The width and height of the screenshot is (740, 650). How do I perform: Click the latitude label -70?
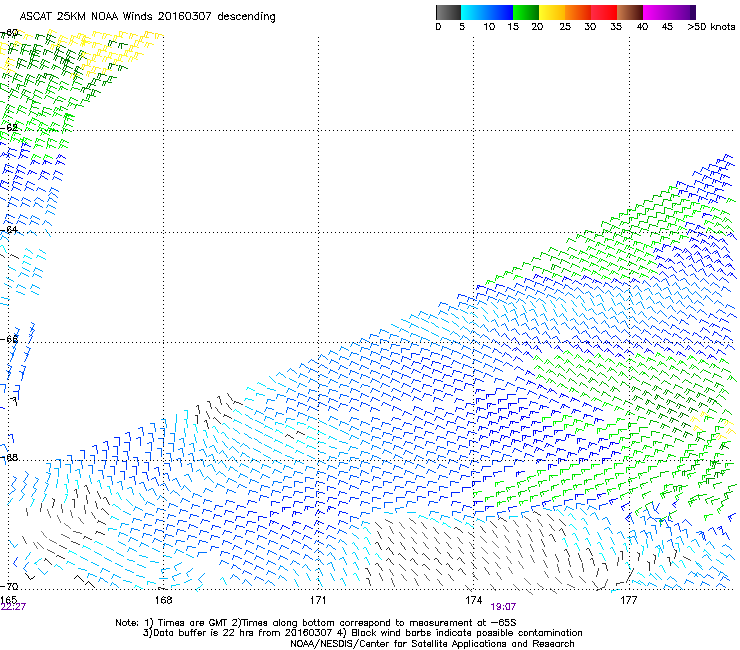tap(9, 586)
